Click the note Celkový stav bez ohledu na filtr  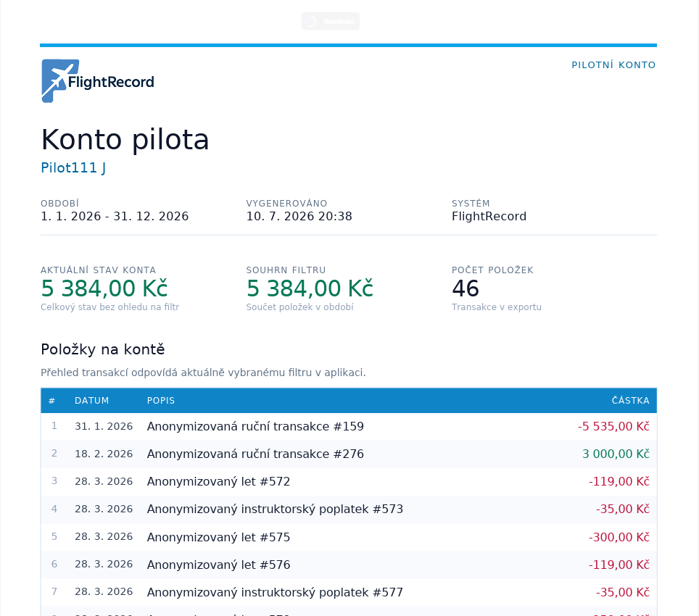click(109, 307)
